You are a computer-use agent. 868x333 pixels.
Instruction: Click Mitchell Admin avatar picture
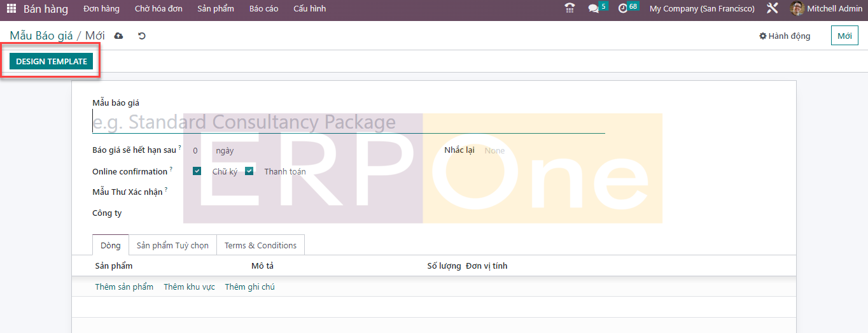[797, 9]
